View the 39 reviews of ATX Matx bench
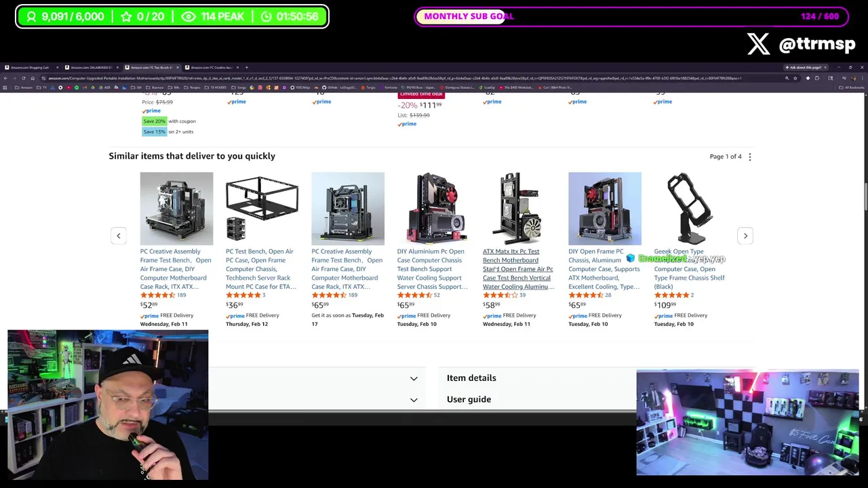Image resolution: width=868 pixels, height=488 pixels. [522, 296]
